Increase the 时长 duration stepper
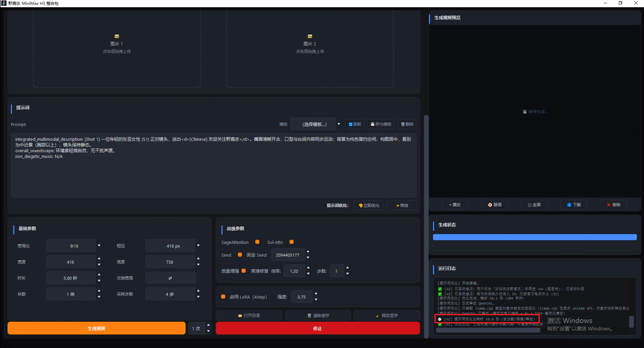The image size is (644, 348). [99, 275]
